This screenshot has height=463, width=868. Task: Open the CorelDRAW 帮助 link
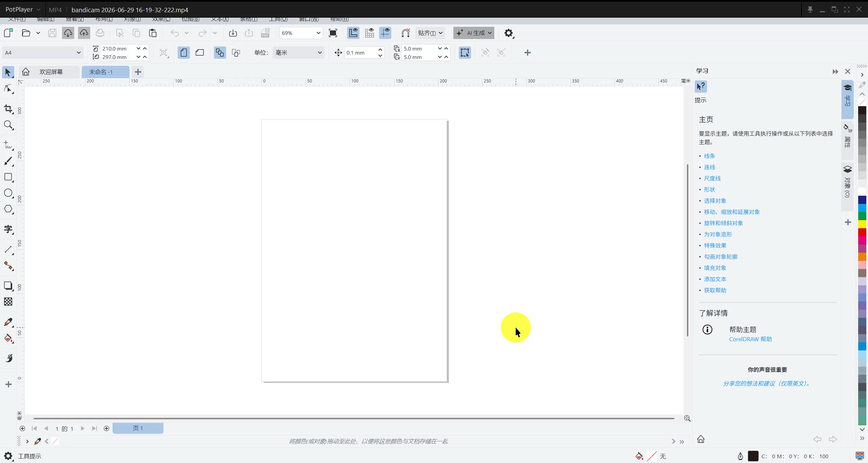[750, 339]
